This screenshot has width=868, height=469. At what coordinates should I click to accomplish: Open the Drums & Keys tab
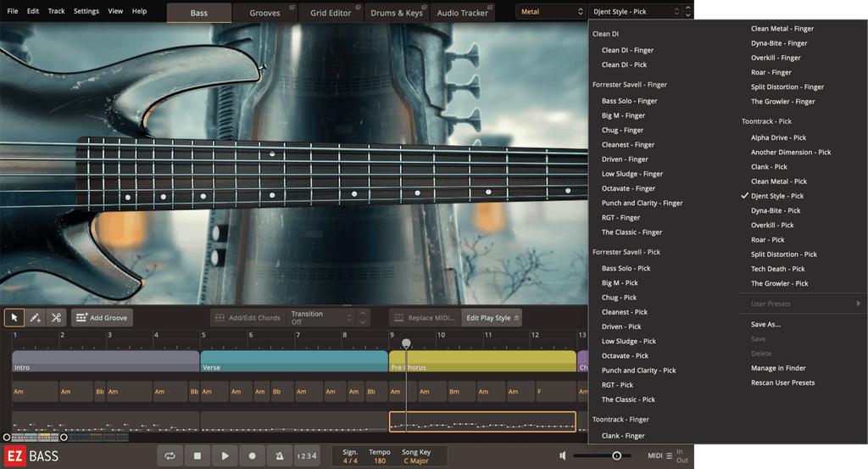tap(397, 13)
